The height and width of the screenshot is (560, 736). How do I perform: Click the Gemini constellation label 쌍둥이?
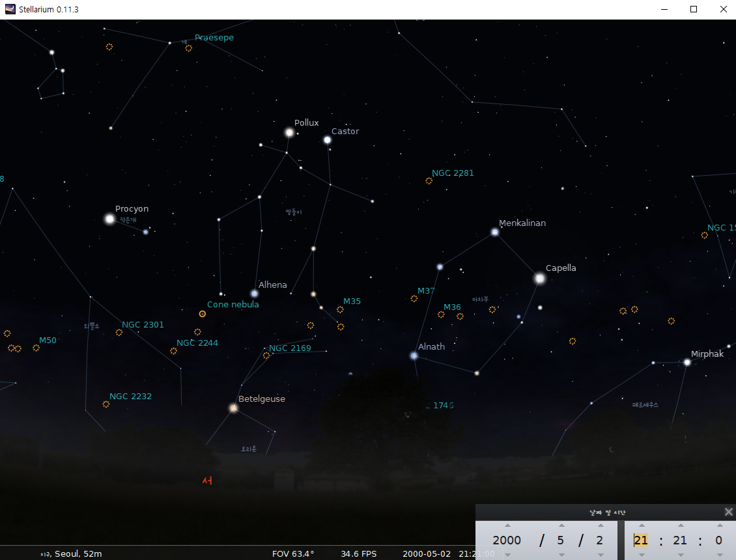[x=294, y=212]
